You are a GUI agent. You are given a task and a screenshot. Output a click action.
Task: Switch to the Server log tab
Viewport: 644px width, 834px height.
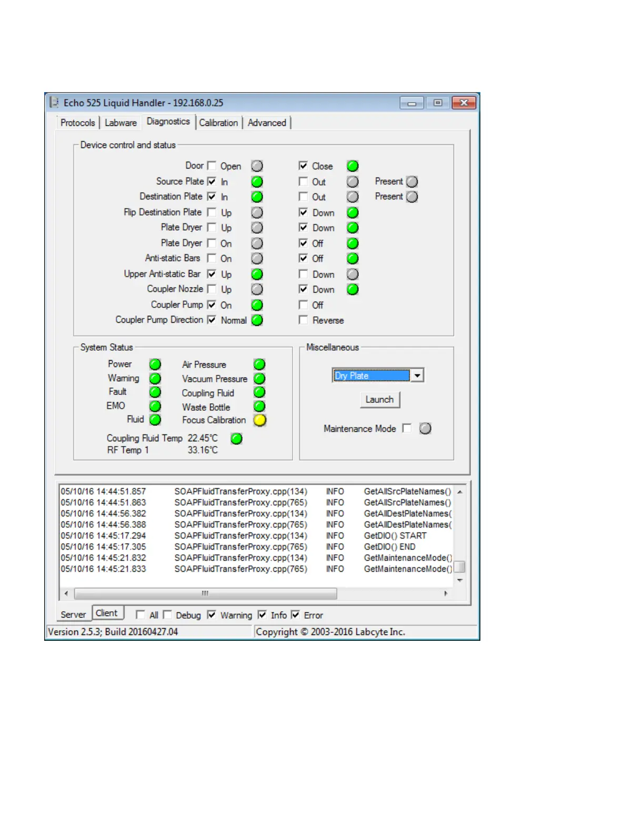(73, 614)
